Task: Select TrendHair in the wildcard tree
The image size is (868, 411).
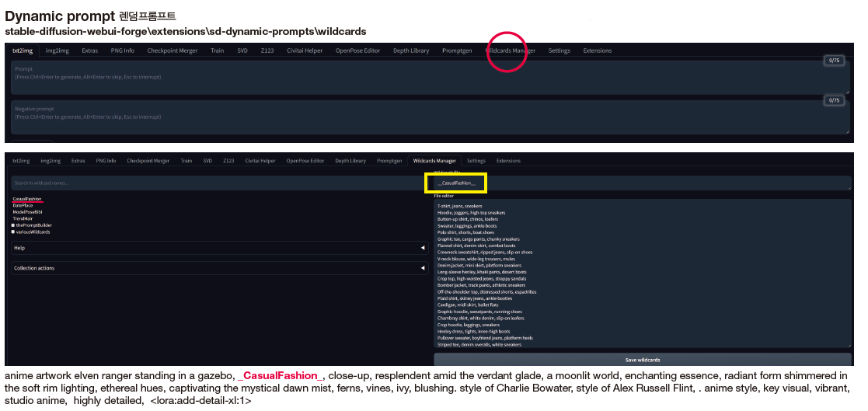Action: tap(23, 218)
